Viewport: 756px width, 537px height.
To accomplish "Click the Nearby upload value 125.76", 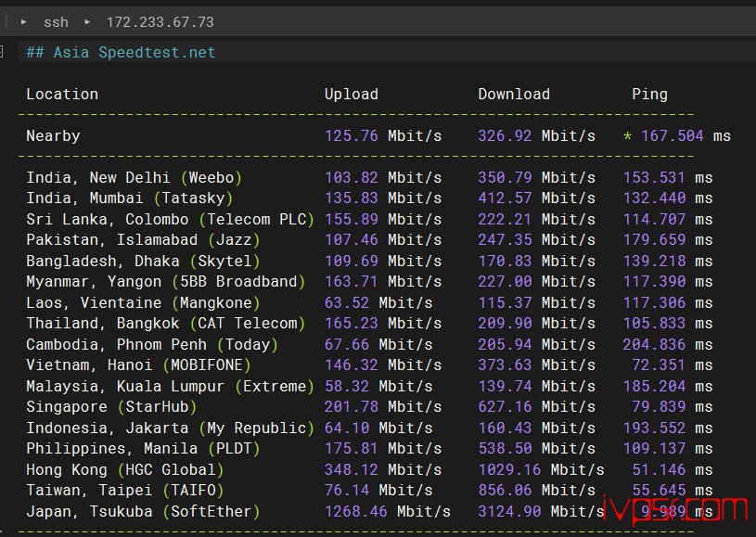I will pos(351,136).
